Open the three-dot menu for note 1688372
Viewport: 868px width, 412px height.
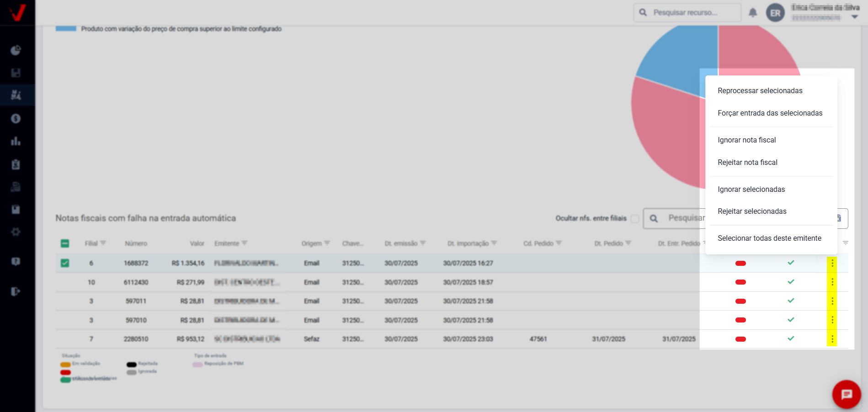[832, 263]
